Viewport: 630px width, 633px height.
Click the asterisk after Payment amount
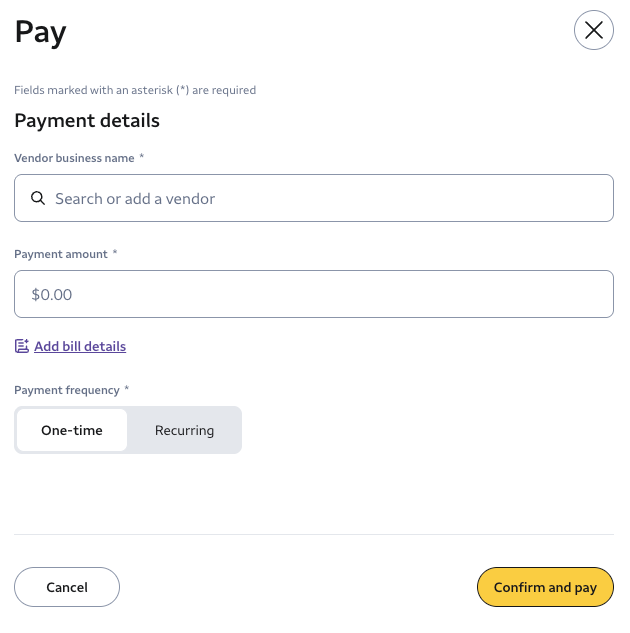click(x=116, y=253)
